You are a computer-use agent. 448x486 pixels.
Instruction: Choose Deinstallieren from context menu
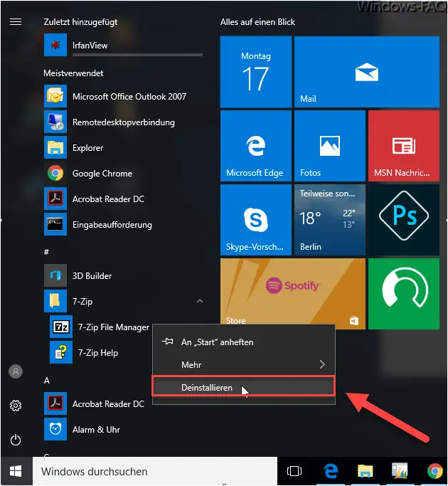(244, 386)
